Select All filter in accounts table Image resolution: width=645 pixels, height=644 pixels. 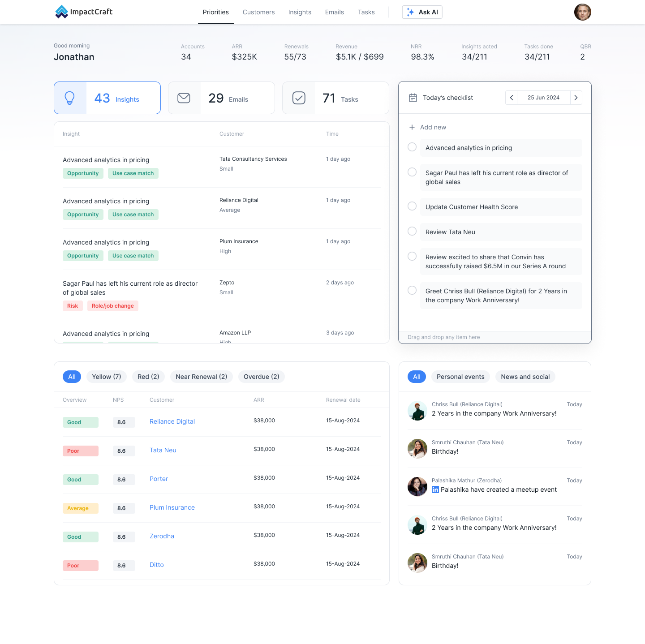(72, 377)
